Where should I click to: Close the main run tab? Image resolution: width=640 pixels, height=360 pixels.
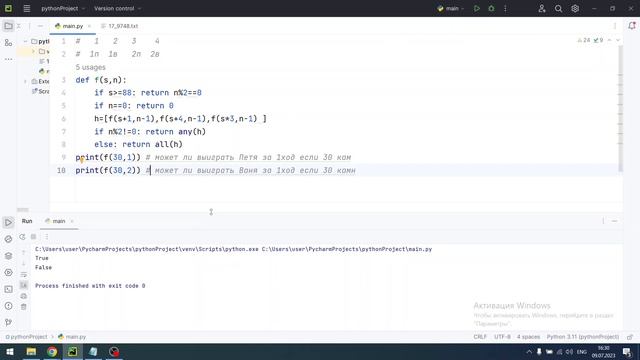coord(72,221)
